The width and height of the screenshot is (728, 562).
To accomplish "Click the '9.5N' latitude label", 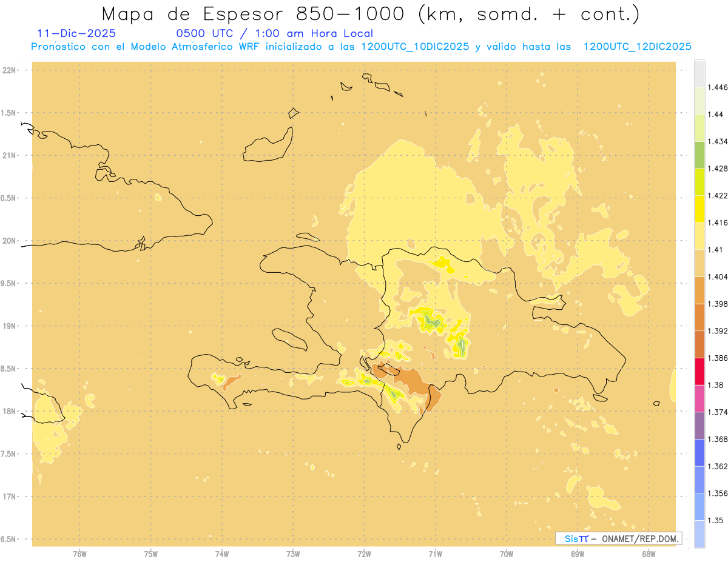I will (9, 284).
